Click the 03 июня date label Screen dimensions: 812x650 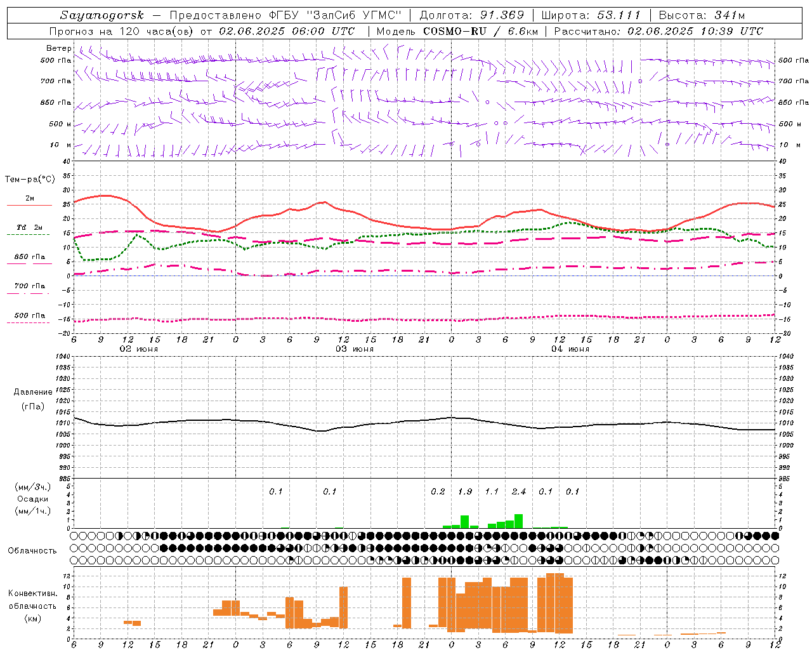(355, 349)
